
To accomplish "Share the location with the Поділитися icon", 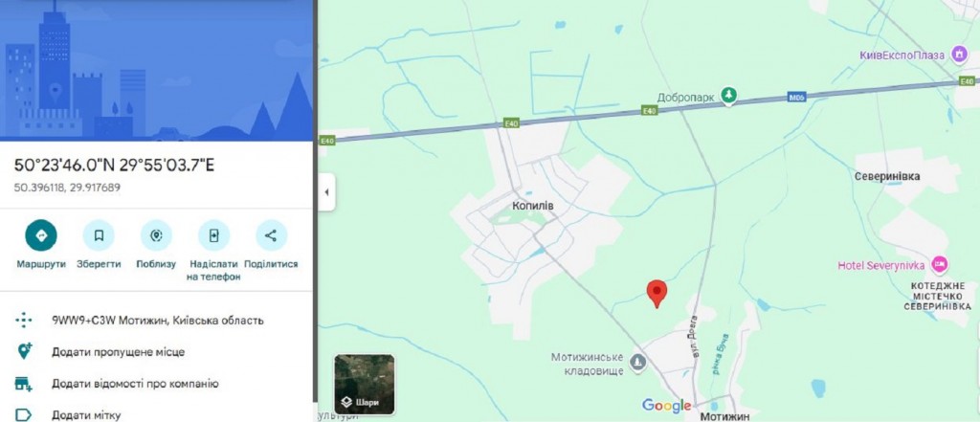I will click(x=271, y=235).
